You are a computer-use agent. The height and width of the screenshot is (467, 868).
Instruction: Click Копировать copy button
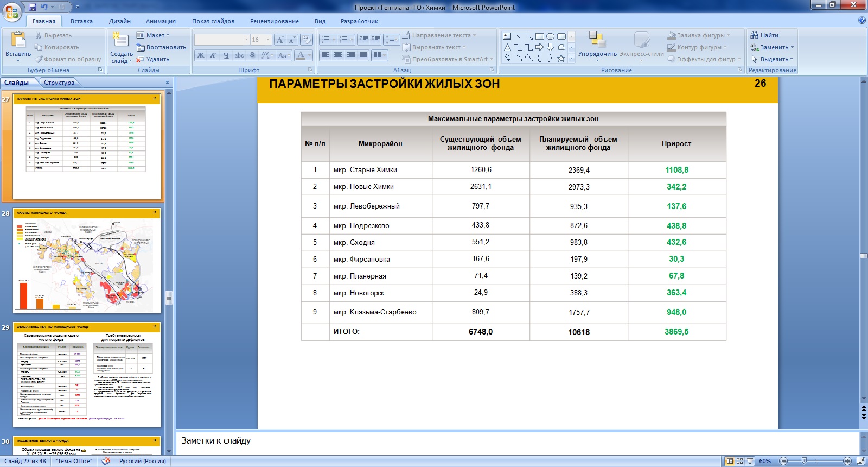(57, 47)
